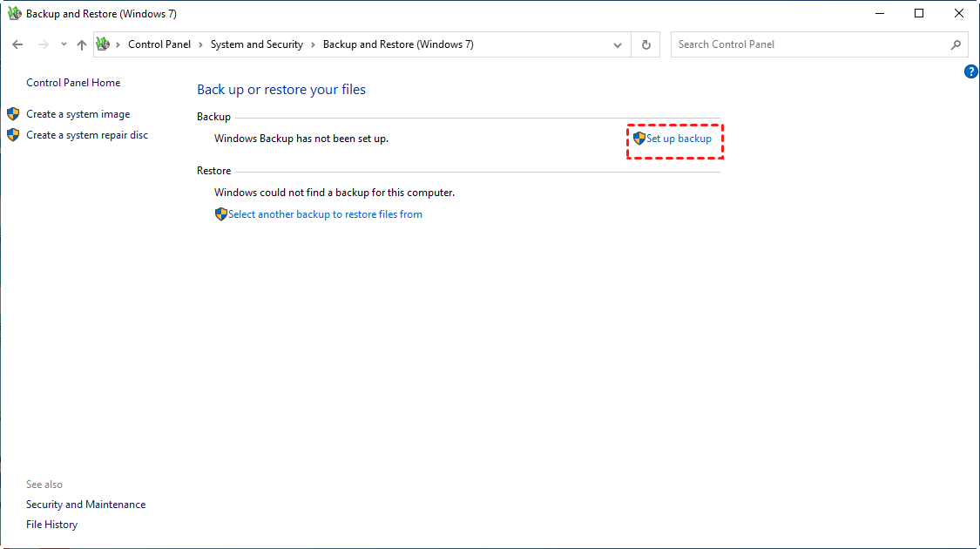The width and height of the screenshot is (980, 549).
Task: Click the blue Help question mark icon
Action: 971,71
